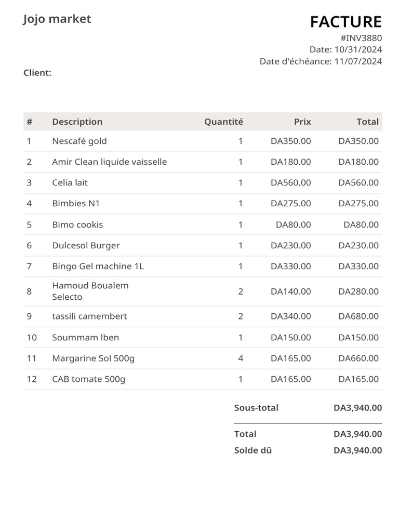Click the Margarine Sol 500g quantity
The image size is (399, 532).
pos(241,358)
